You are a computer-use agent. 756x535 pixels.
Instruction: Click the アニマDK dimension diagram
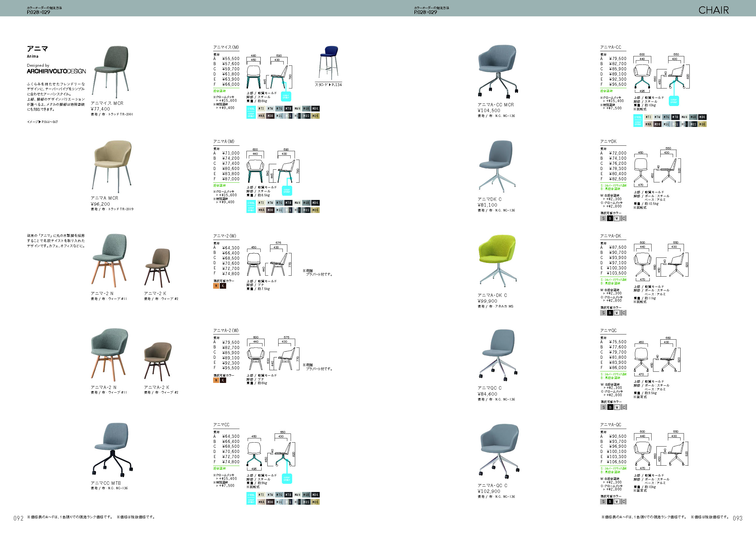click(x=657, y=167)
